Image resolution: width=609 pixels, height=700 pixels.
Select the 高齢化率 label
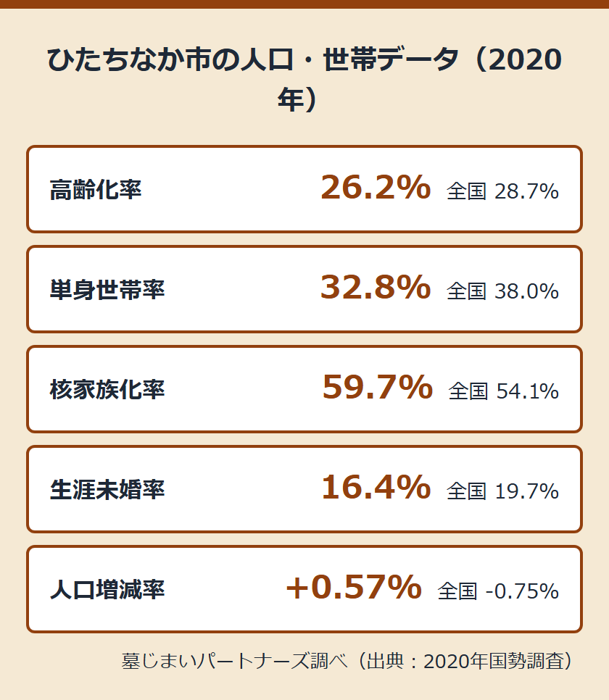click(96, 190)
